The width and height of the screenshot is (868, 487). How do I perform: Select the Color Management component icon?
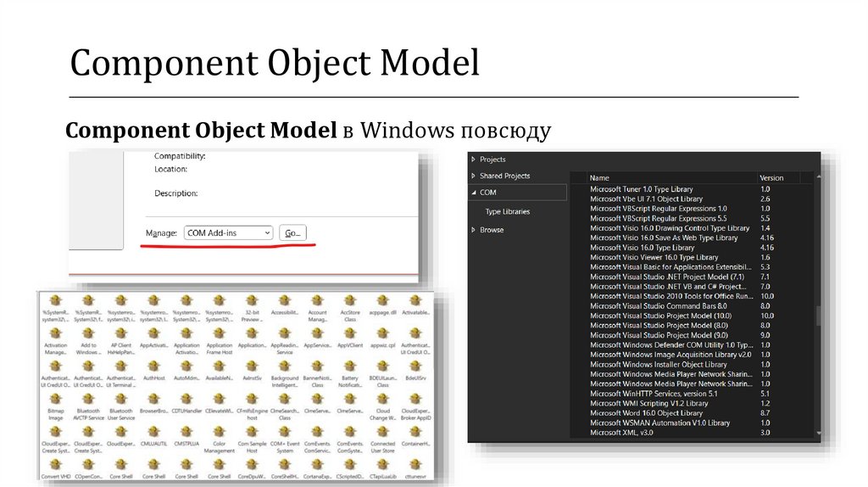219,431
